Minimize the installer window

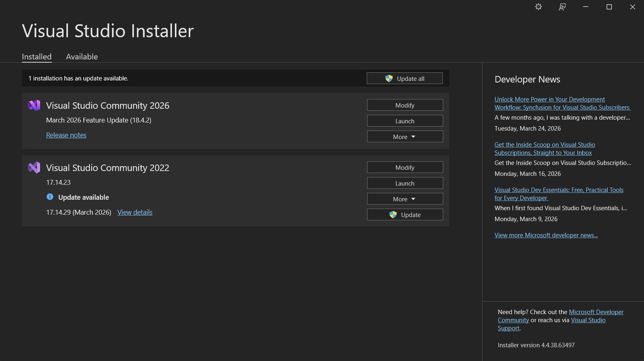click(585, 7)
